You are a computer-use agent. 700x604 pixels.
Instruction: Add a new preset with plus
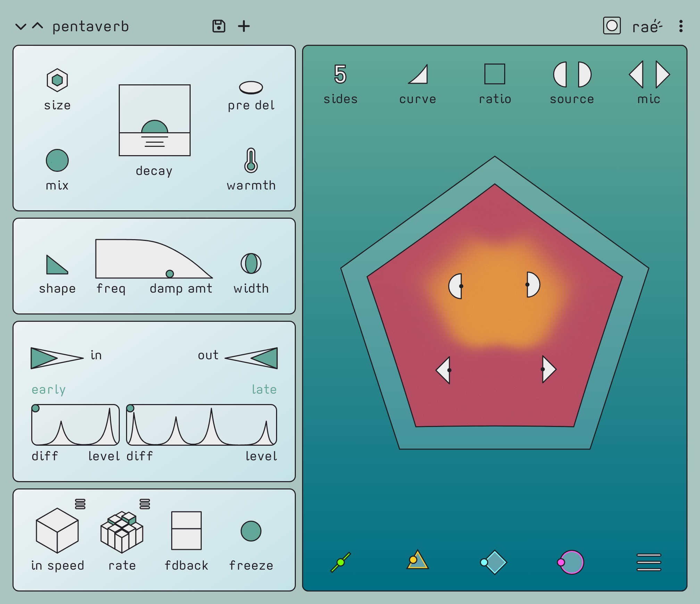pyautogui.click(x=244, y=26)
